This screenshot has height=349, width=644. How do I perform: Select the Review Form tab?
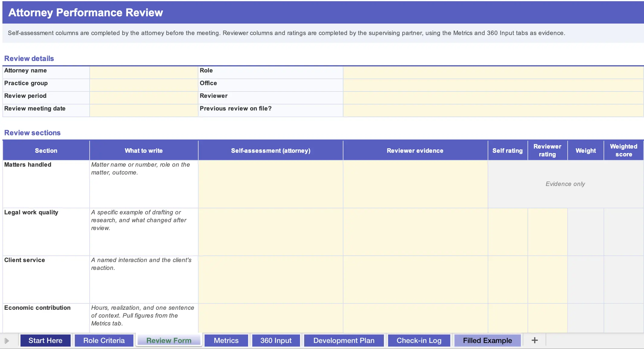pyautogui.click(x=169, y=341)
